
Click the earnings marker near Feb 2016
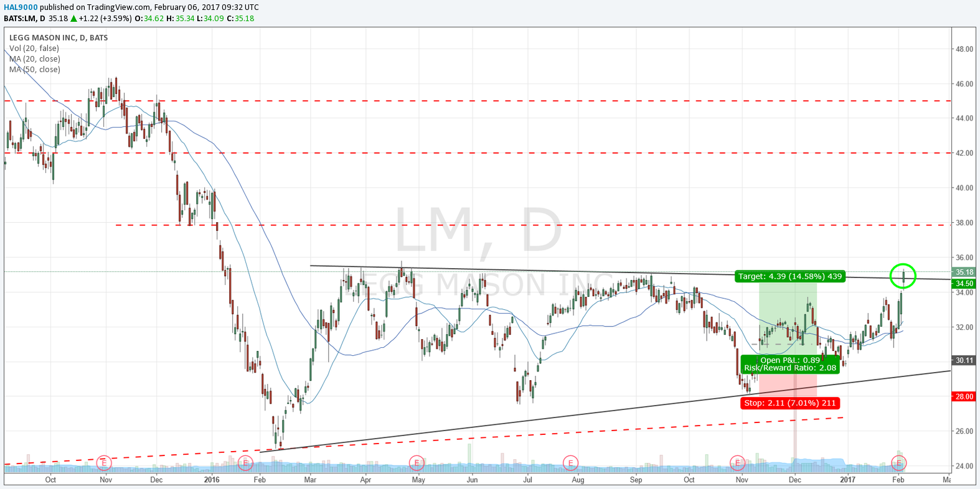tap(245, 462)
